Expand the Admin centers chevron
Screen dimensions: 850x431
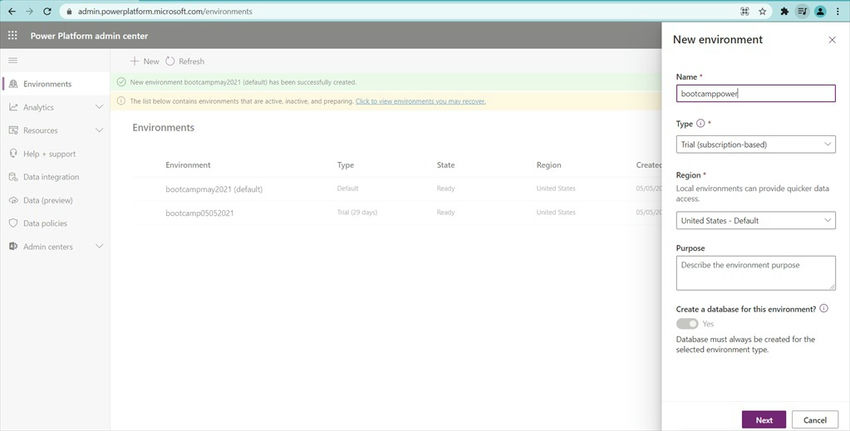(99, 246)
